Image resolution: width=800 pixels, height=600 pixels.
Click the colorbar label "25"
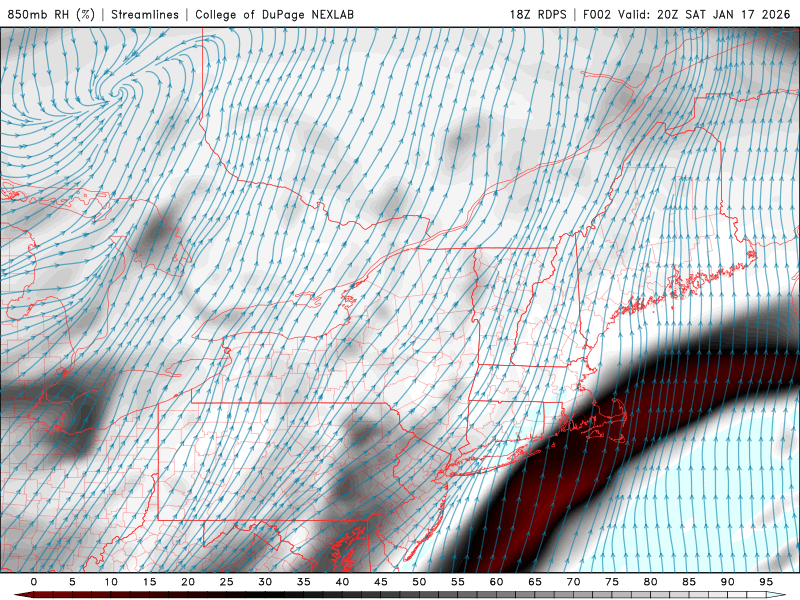tap(227, 582)
